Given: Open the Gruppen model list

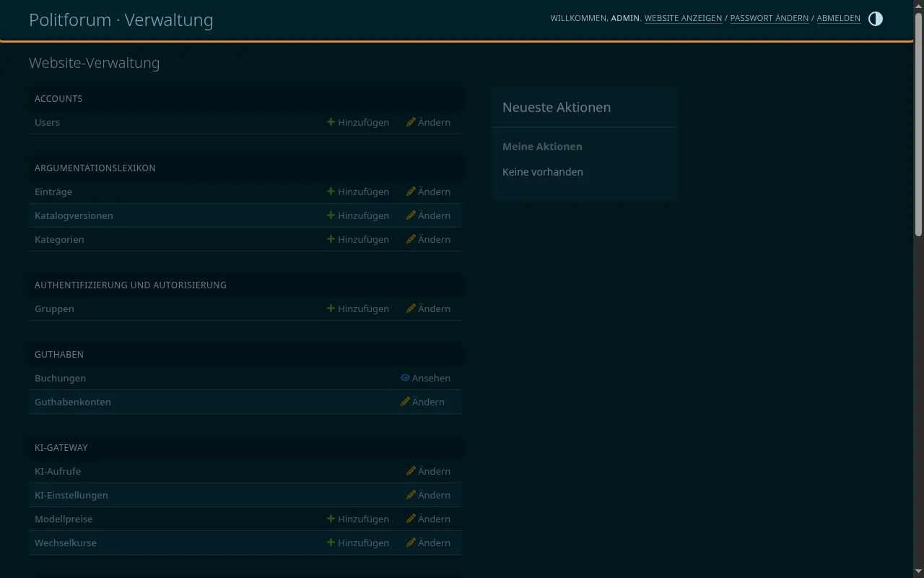Looking at the screenshot, I should click(x=54, y=309).
